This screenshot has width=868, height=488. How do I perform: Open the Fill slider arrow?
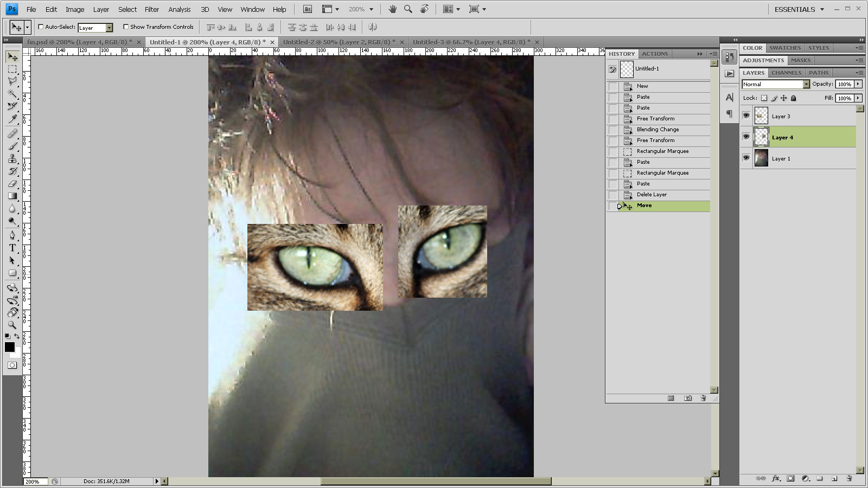(x=858, y=98)
